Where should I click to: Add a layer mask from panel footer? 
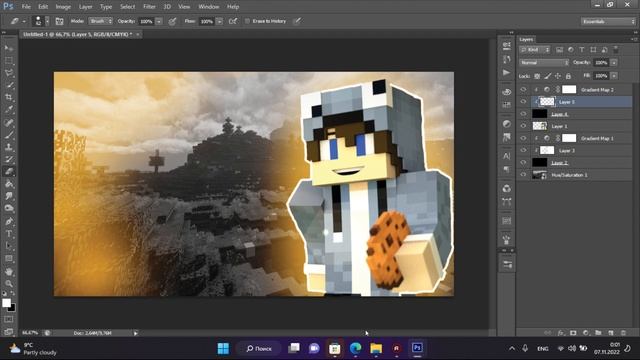point(573,333)
